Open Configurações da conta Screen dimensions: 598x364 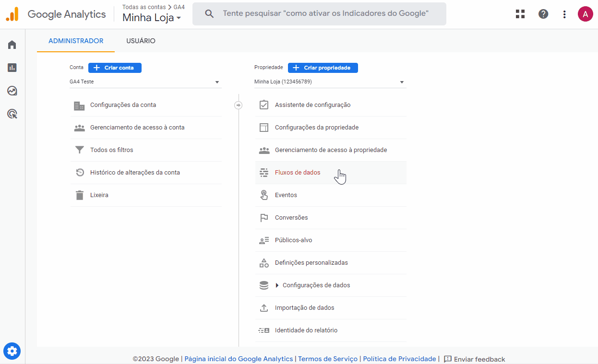point(146,105)
